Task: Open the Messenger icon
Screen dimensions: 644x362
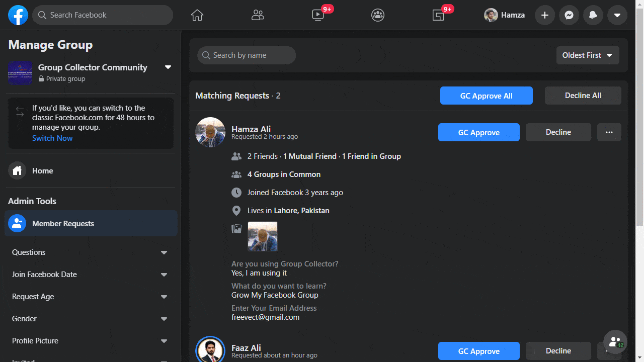Action: tap(569, 16)
